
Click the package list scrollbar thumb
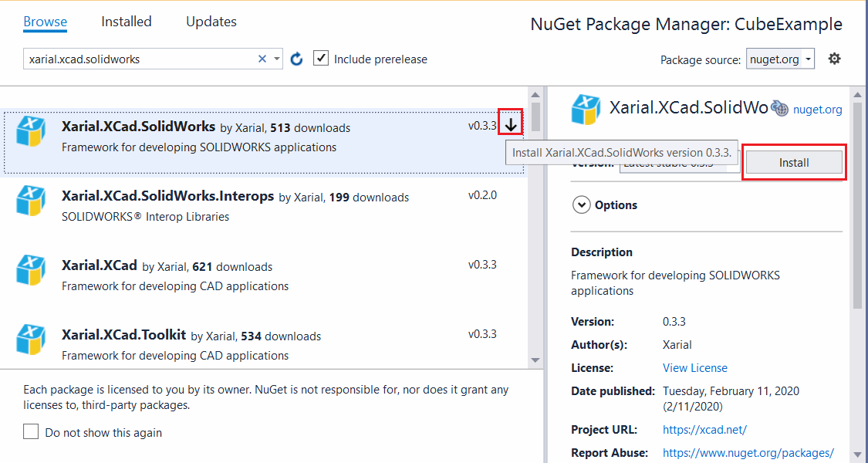coord(535,116)
